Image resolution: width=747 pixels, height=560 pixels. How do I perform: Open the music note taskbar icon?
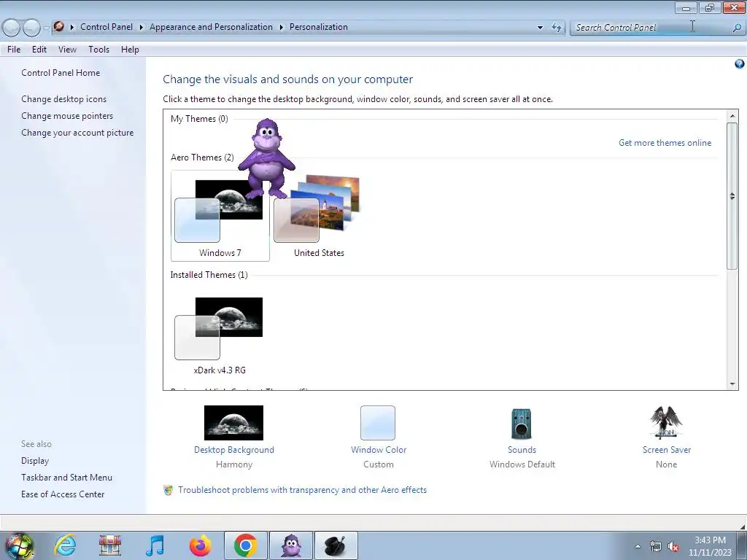(x=155, y=545)
